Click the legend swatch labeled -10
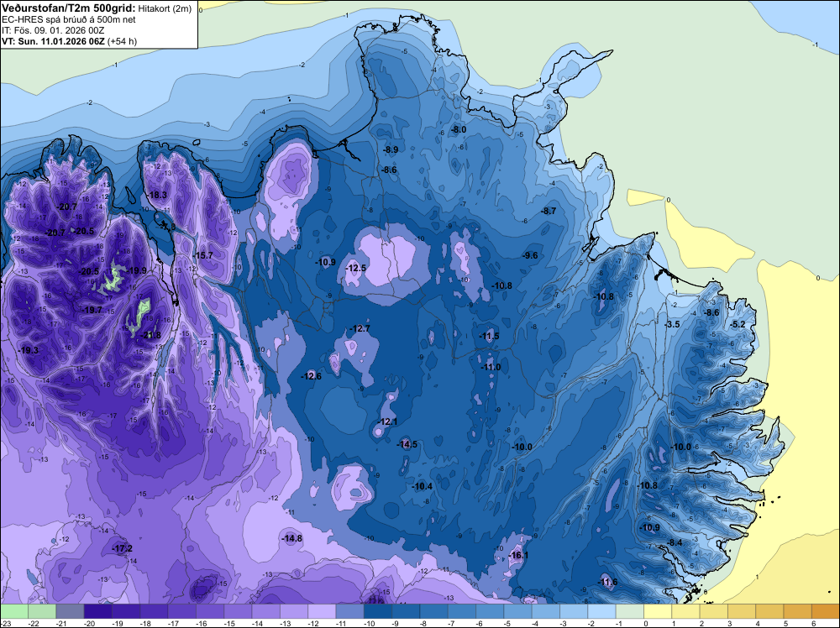This screenshot has width=840, height=628. [378, 611]
